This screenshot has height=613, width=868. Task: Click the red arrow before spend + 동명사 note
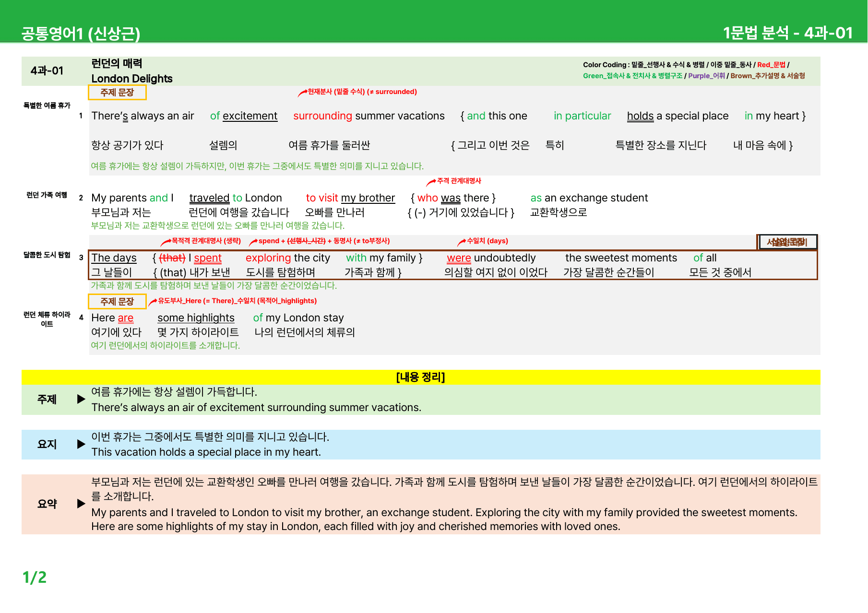pyautogui.click(x=253, y=242)
